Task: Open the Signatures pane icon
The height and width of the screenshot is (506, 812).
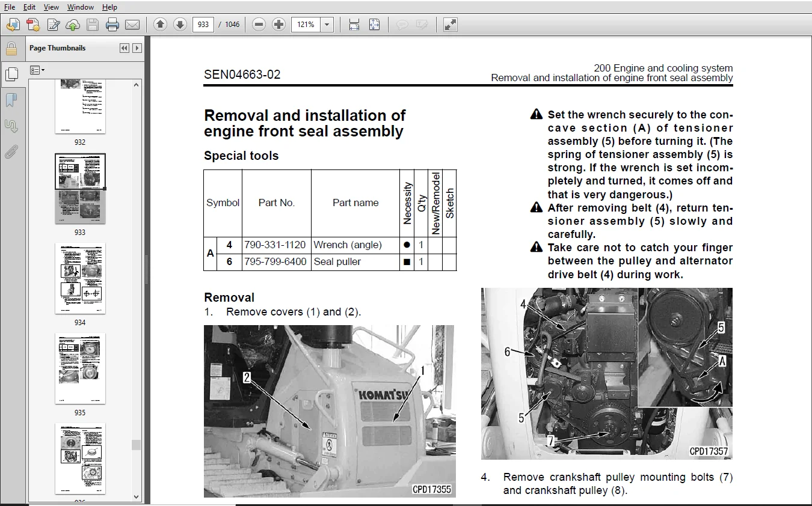Action: coord(11,126)
